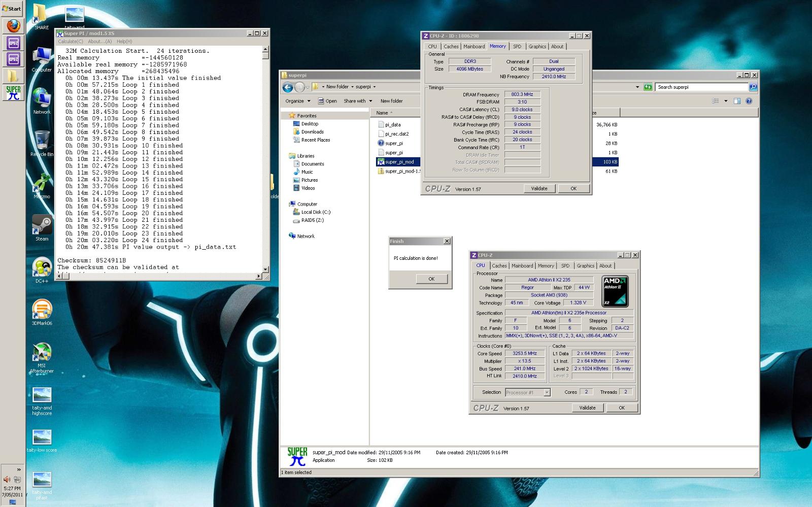Select Downloads in Favorites
This screenshot has height=507, width=812.
[308, 132]
